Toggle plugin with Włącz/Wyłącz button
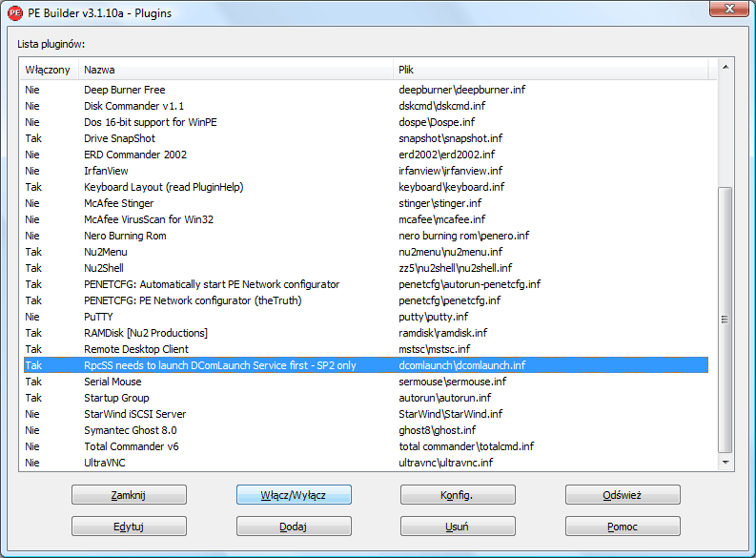756x558 pixels. [x=294, y=495]
